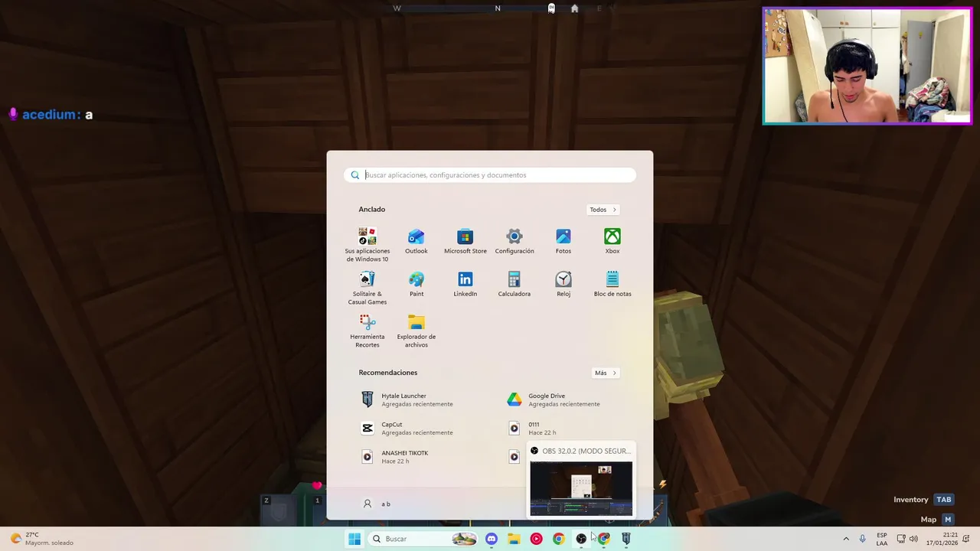Open the weather widget in taskbar
This screenshot has width=980, height=551.
(x=42, y=539)
